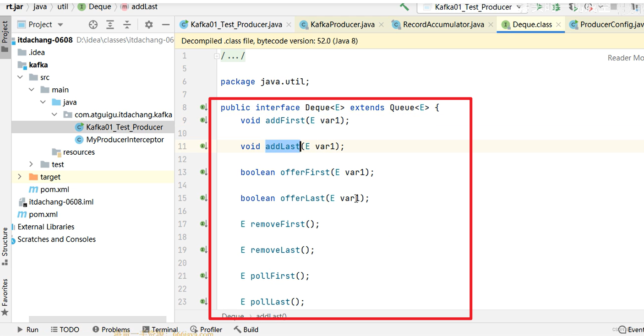The image size is (644, 336).
Task: Click the Collapse All icon in Project panel
Action: [127, 25]
